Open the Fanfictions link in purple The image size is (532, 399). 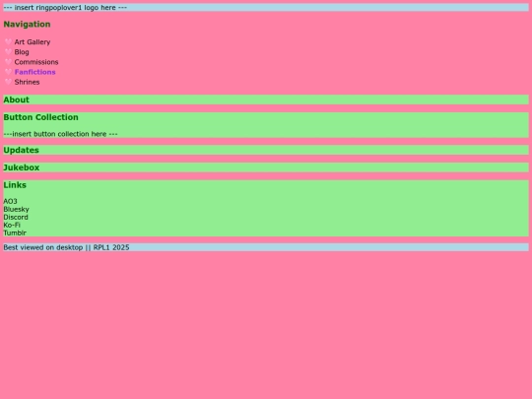34,72
